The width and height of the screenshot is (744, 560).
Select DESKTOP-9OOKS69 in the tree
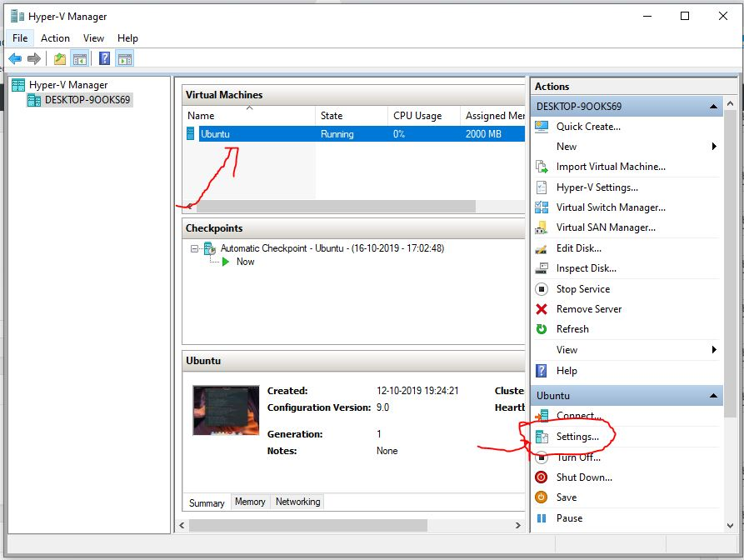tap(87, 100)
